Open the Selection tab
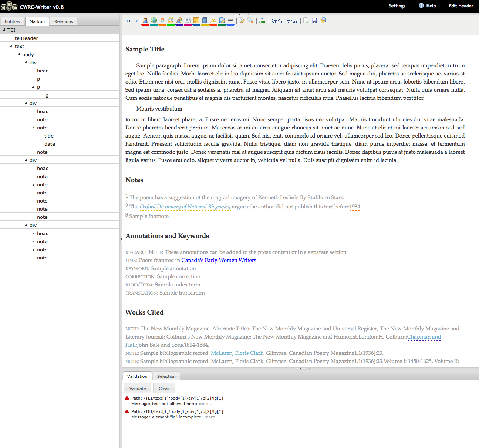This screenshot has height=448, width=479. (x=166, y=376)
